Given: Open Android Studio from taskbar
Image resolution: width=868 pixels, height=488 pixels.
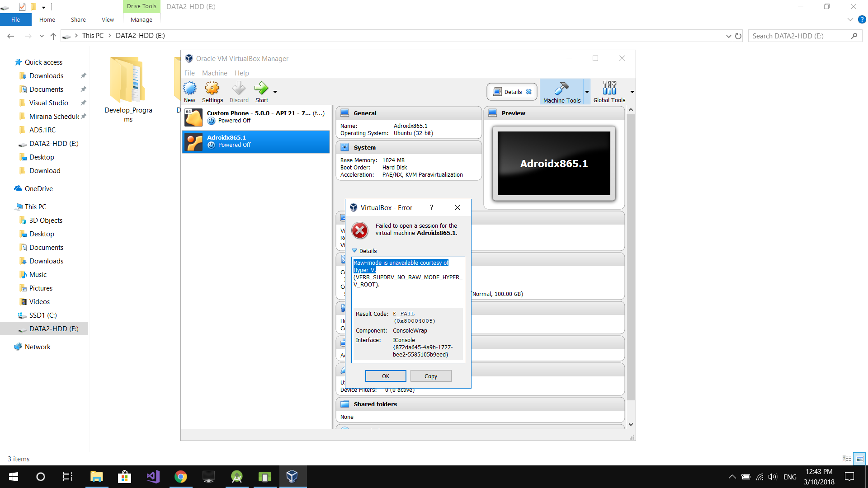Looking at the screenshot, I should point(237,477).
